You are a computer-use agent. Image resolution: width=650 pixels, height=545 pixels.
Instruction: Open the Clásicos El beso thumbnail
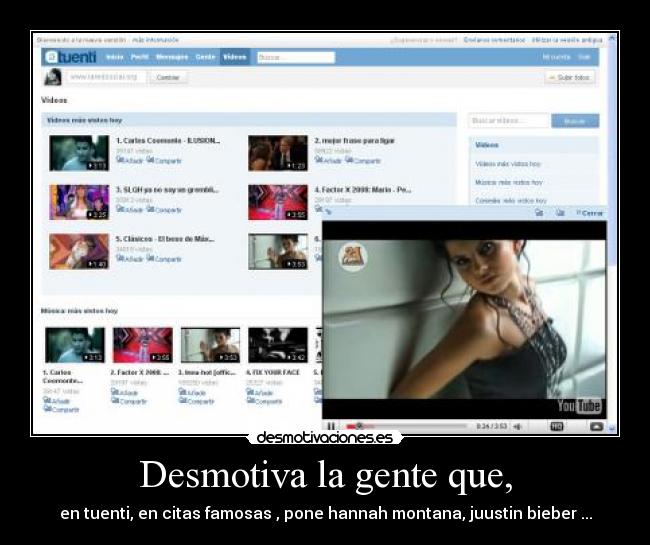[x=79, y=251]
